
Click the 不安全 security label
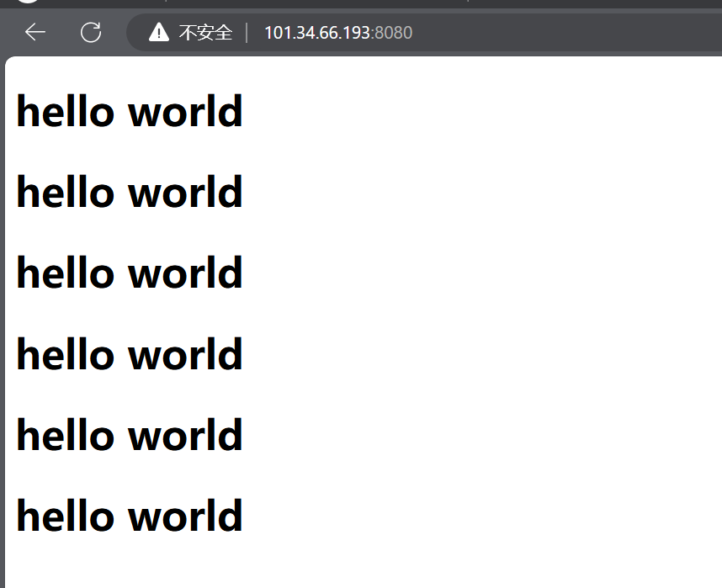click(205, 33)
